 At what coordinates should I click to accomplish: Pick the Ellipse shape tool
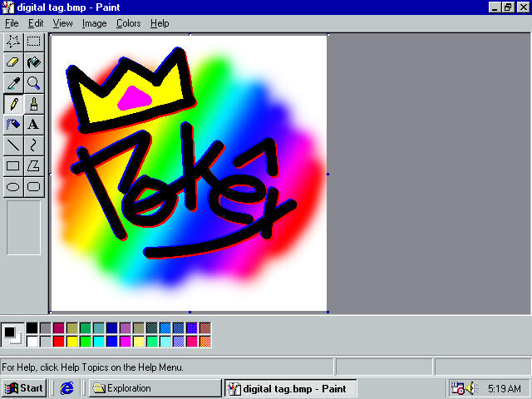[13, 186]
